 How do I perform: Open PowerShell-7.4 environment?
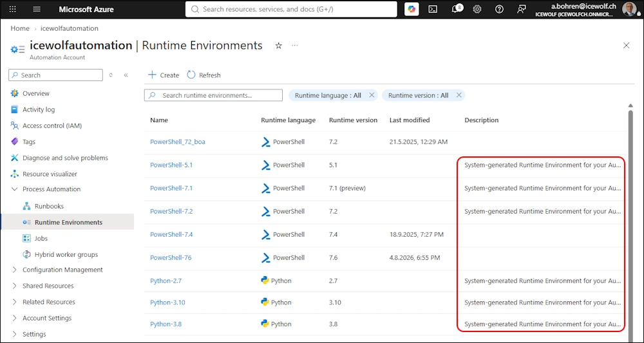pos(171,234)
